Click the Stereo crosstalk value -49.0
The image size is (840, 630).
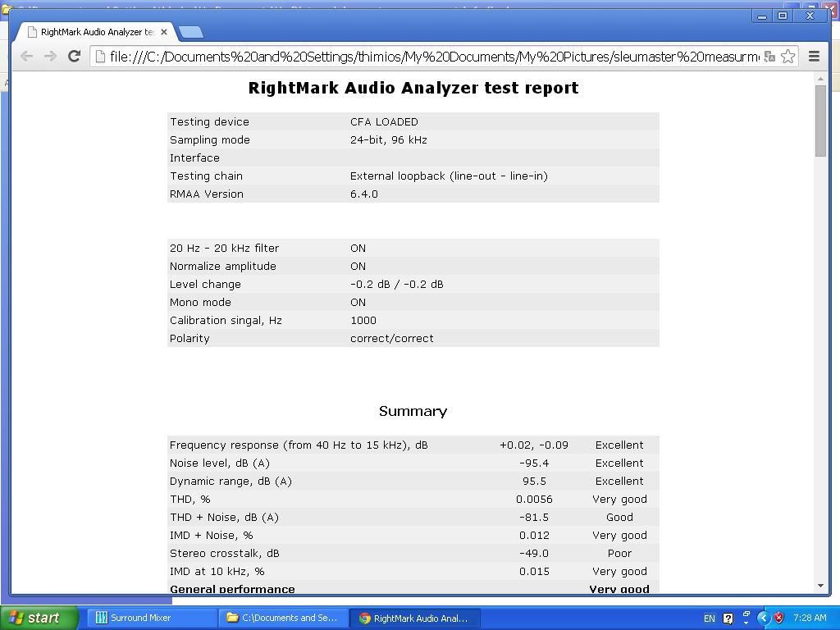click(534, 554)
